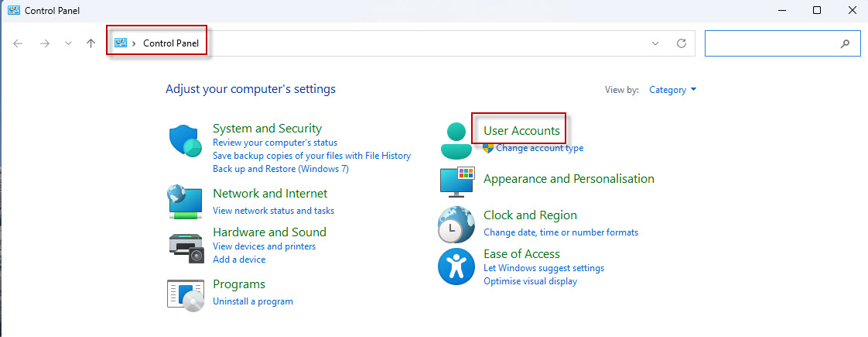Viewport: 868px width, 337px height.
Task: Go up one level with the up arrow
Action: [91, 43]
